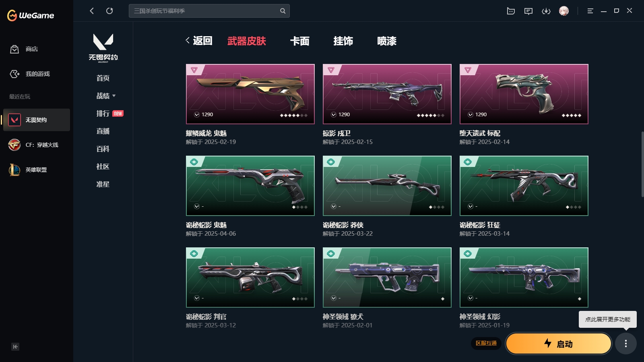Click the 返回 back link

199,41
